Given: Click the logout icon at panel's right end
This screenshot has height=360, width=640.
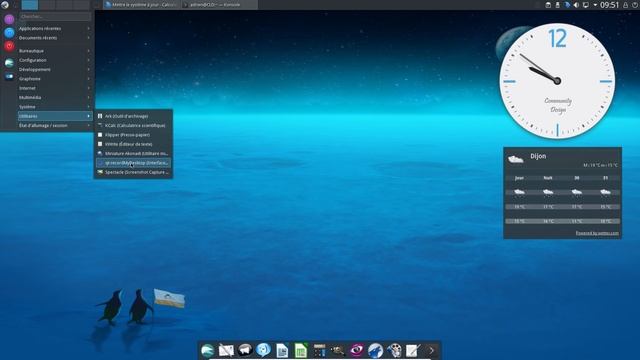Looking at the screenshot, I should [x=635, y=5].
